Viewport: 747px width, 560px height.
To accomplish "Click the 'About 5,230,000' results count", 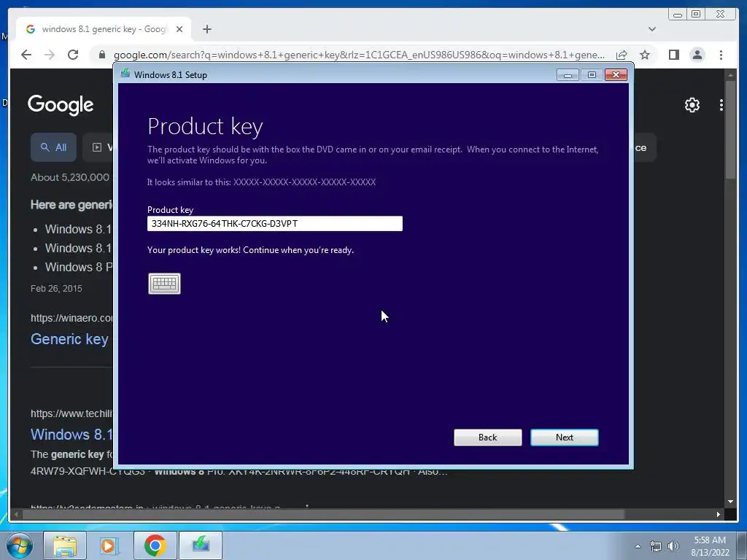I will tap(70, 177).
